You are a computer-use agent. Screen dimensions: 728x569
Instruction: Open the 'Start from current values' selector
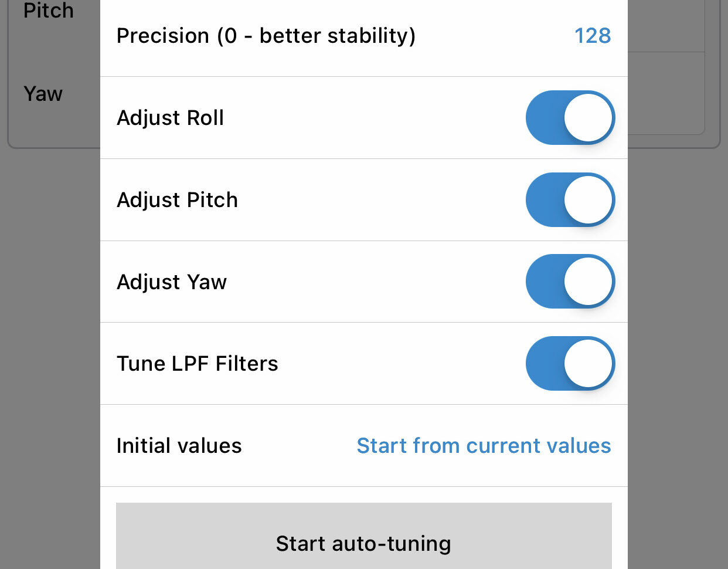[484, 446]
